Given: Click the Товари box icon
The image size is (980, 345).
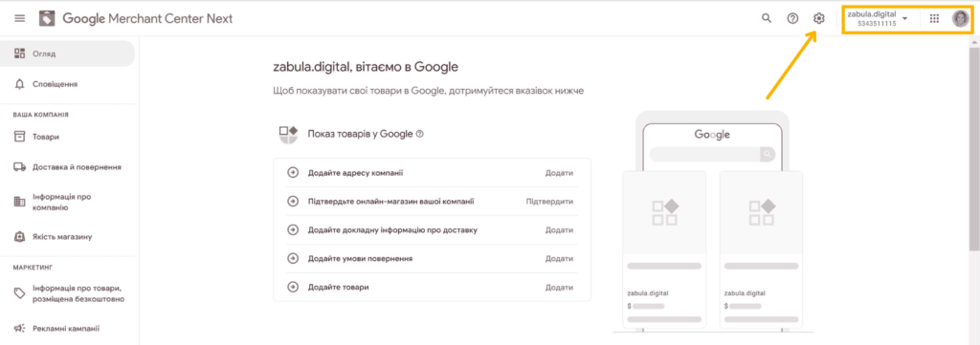Looking at the screenshot, I should point(19,137).
